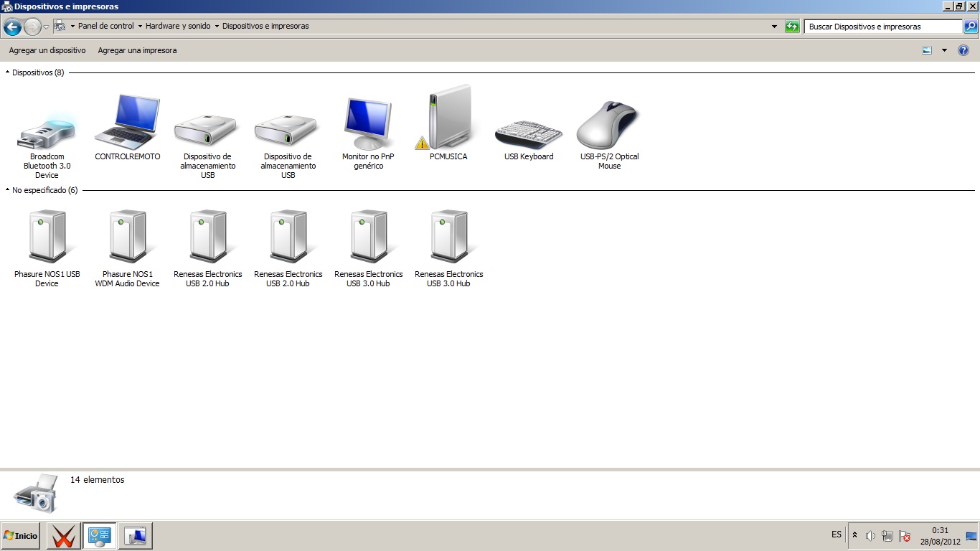This screenshot has height=551, width=980.
Task: Open view options dropdown arrow
Action: 944,50
